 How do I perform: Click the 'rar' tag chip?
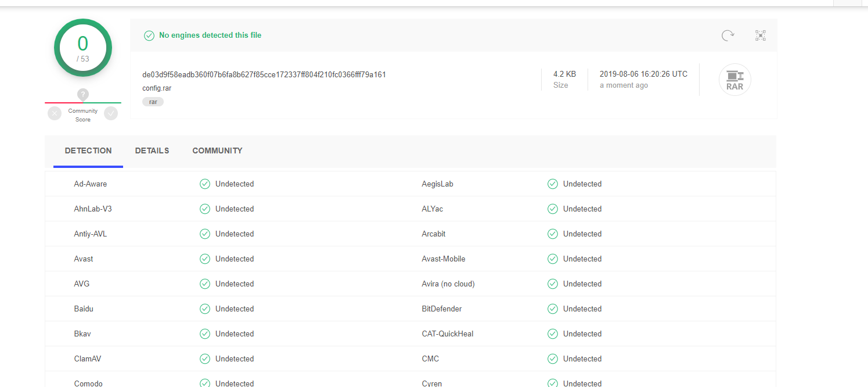[x=153, y=102]
